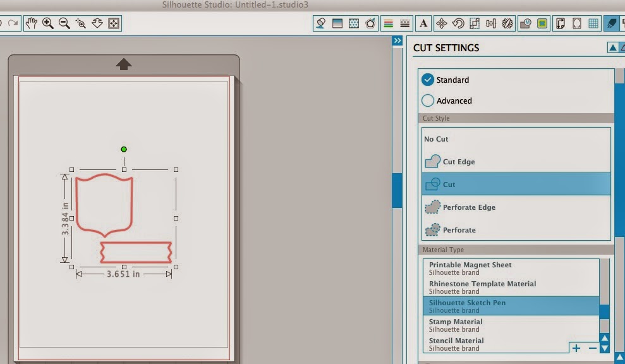The width and height of the screenshot is (625, 364).
Task: Open the Replicate window icon
Action: point(507,23)
